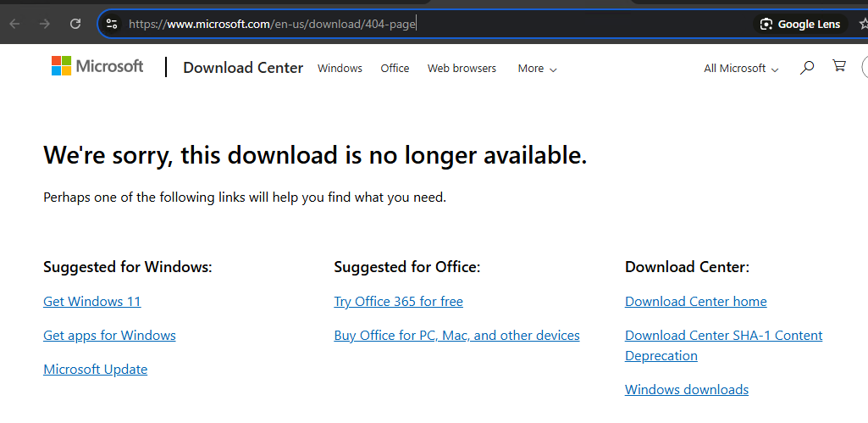This screenshot has width=868, height=423.
Task: Click the Microsoft logo
Action: tap(97, 66)
